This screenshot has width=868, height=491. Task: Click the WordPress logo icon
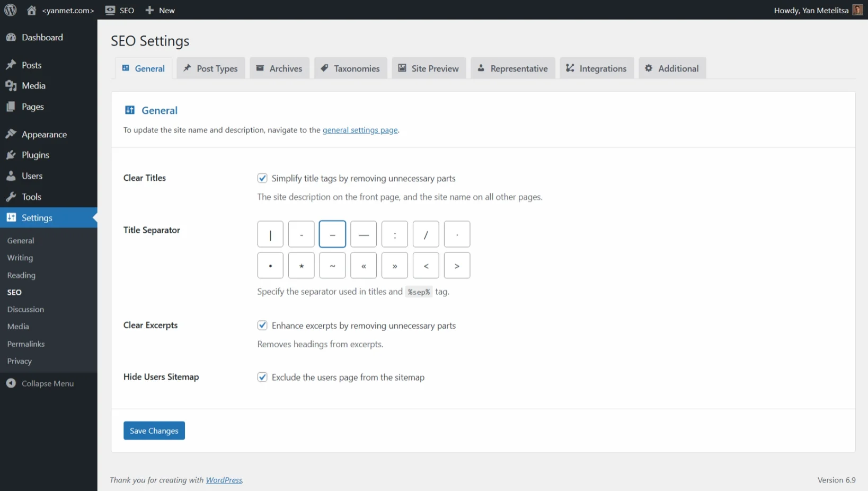(x=10, y=10)
